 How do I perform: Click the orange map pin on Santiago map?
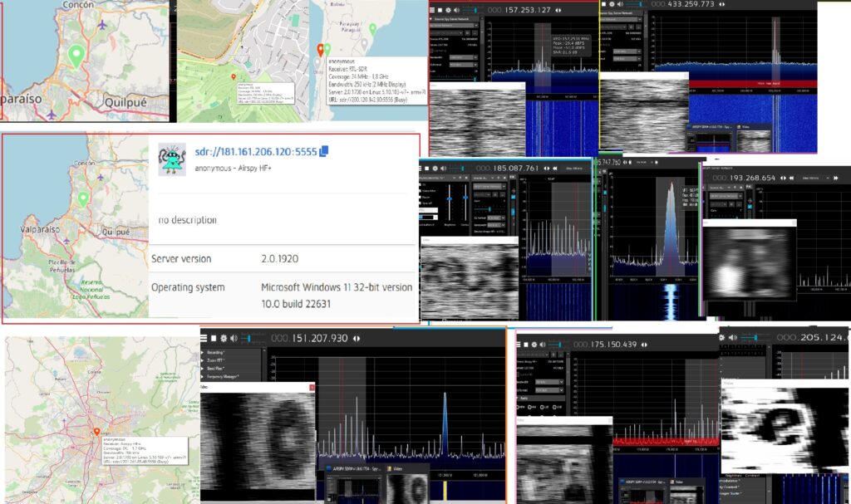(x=96, y=432)
